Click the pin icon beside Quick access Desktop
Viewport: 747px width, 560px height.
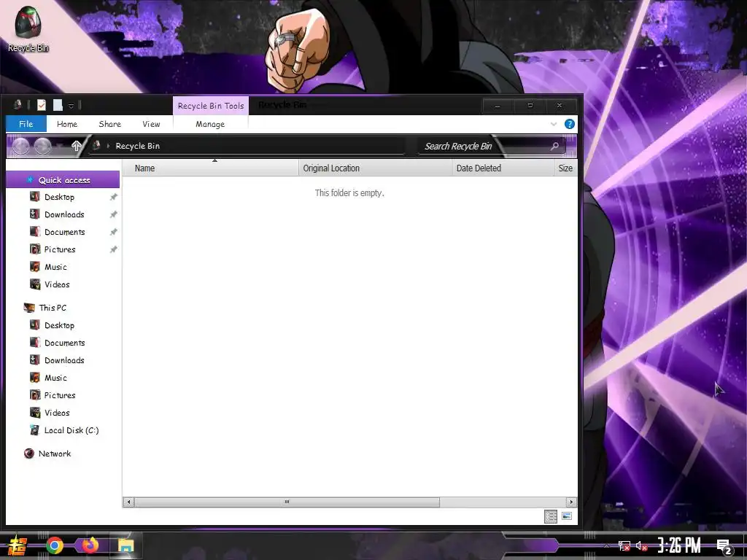(113, 197)
